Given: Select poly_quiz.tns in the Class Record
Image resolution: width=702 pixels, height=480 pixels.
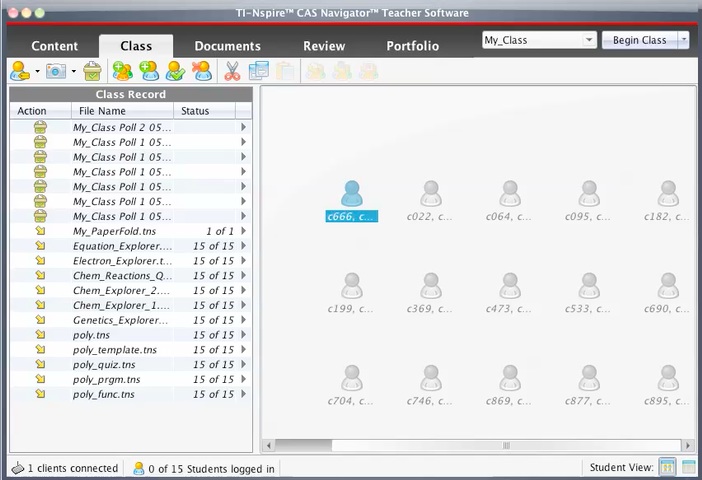Looking at the screenshot, I should click(x=104, y=365).
